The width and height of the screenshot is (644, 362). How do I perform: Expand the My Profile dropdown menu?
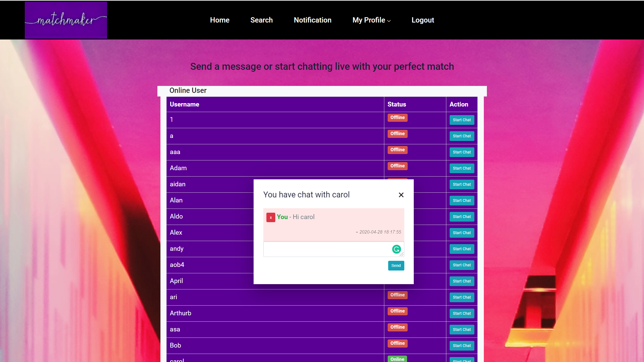pyautogui.click(x=371, y=20)
